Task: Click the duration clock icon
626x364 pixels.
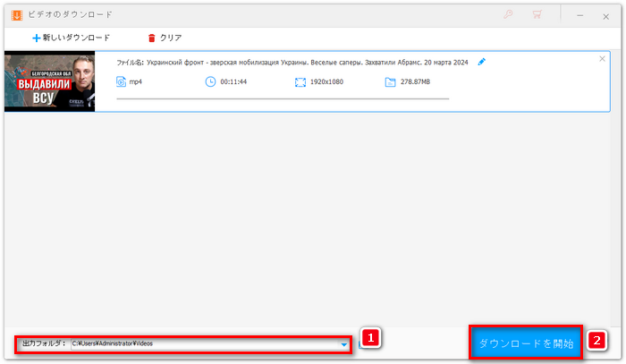Action: pos(210,81)
